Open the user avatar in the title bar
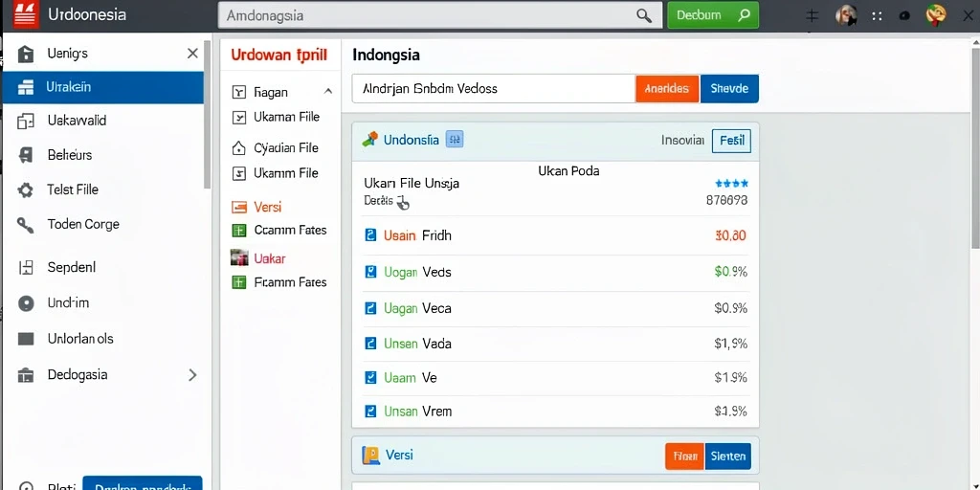980x490 pixels. pos(846,15)
